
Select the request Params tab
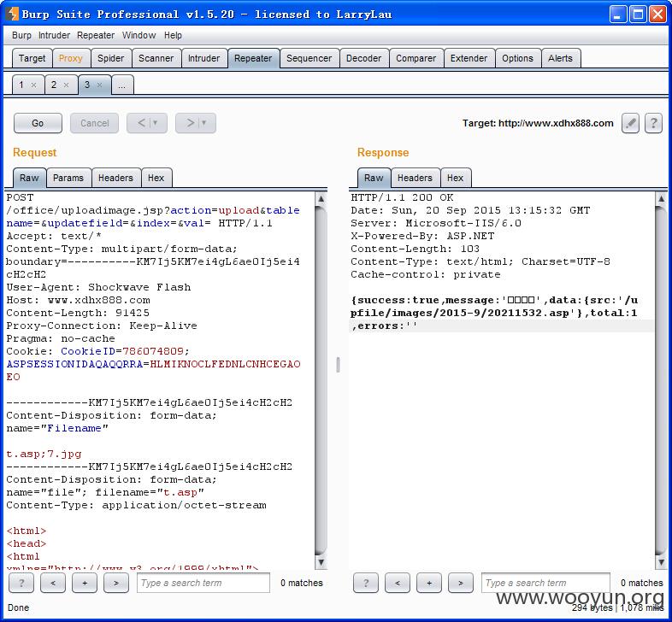click(68, 178)
